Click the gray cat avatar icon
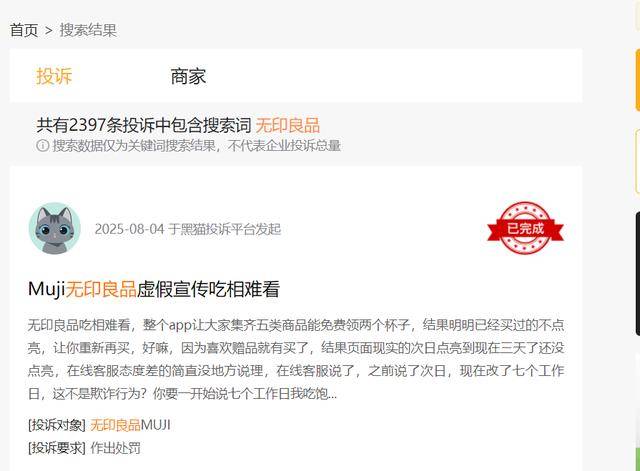This screenshot has height=471, width=640. (x=55, y=228)
